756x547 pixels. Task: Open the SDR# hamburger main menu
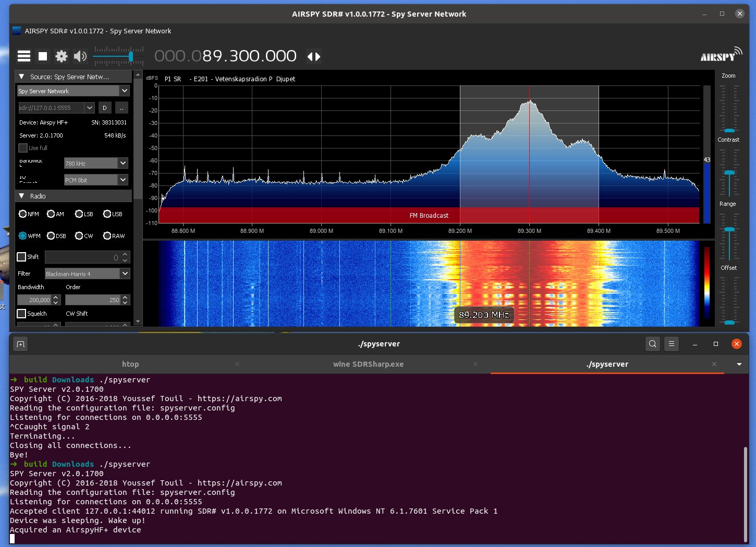pos(24,56)
